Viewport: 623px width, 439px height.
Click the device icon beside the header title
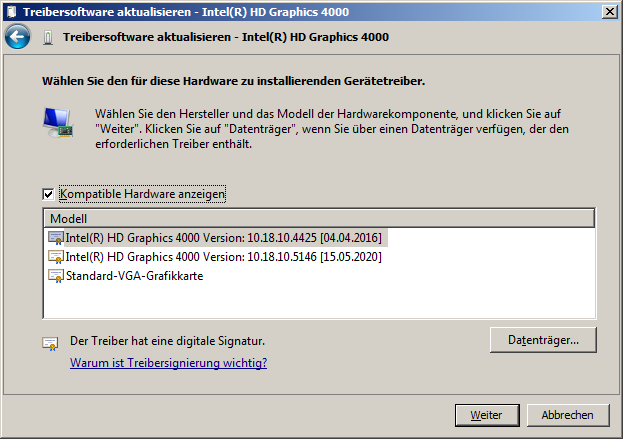click(48, 38)
